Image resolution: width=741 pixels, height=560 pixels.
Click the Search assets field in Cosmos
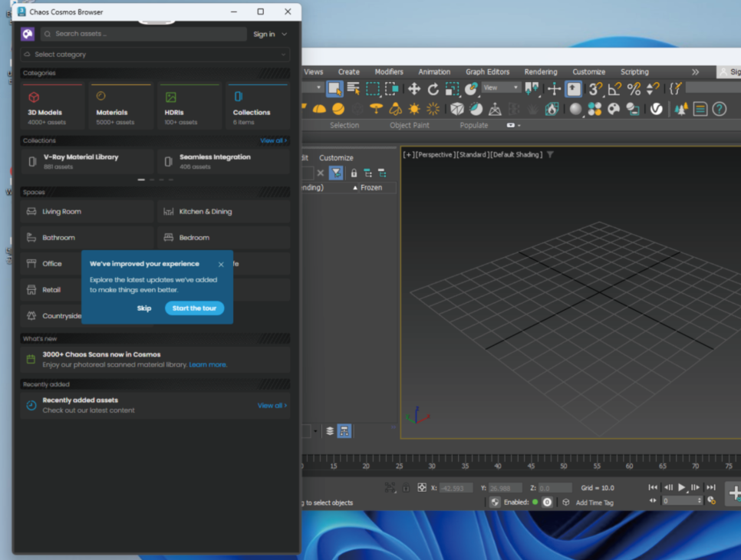point(143,34)
